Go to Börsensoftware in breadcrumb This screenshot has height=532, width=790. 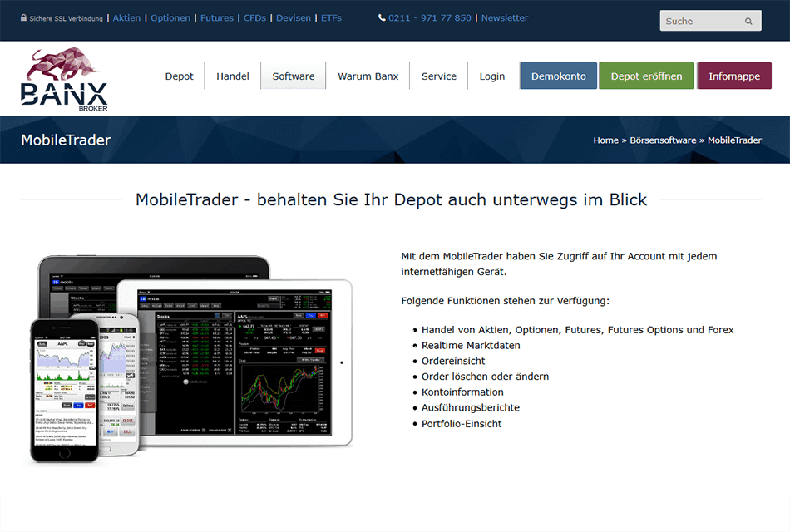point(663,140)
